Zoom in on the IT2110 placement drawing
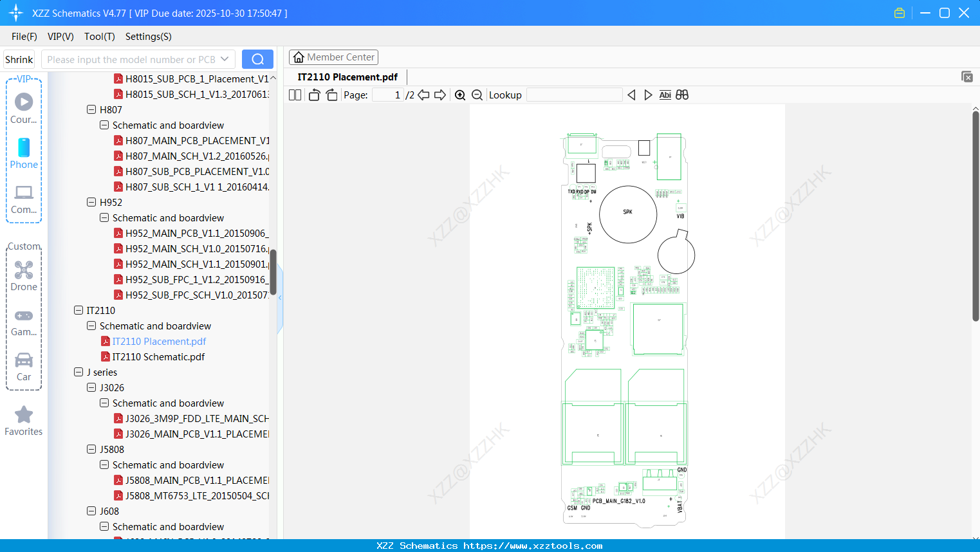Viewport: 980px width, 552px height. (x=460, y=95)
